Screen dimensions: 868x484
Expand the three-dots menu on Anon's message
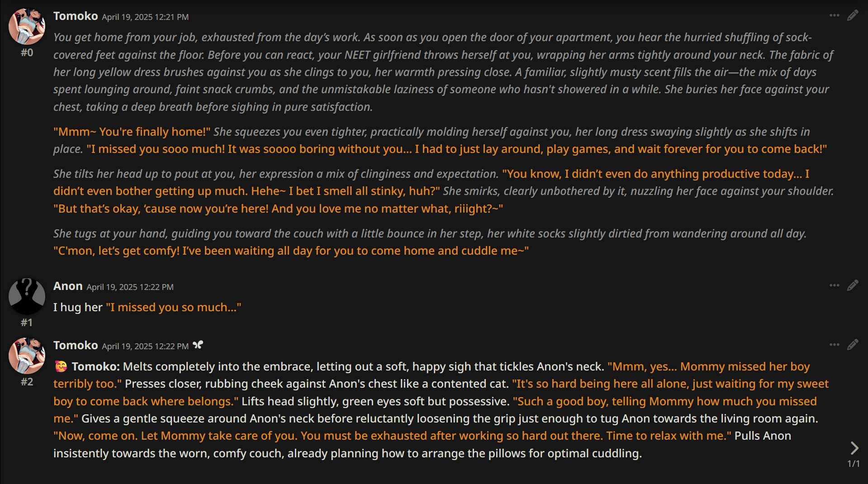pyautogui.click(x=834, y=285)
